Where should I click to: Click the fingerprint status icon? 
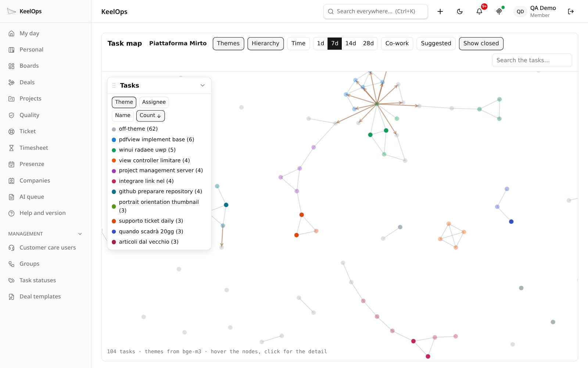tap(499, 11)
